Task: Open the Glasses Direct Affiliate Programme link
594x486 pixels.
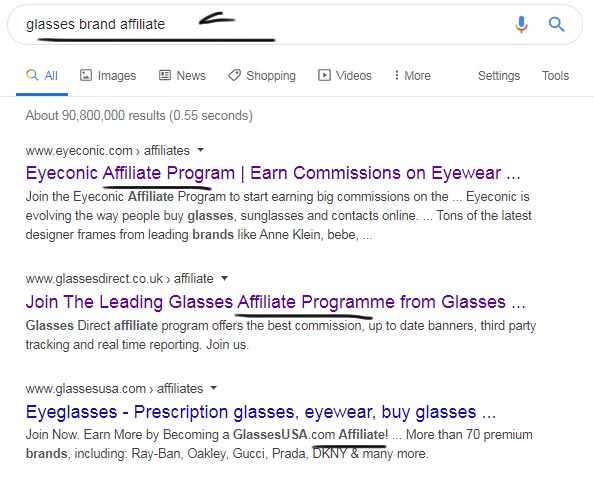Action: pos(275,302)
